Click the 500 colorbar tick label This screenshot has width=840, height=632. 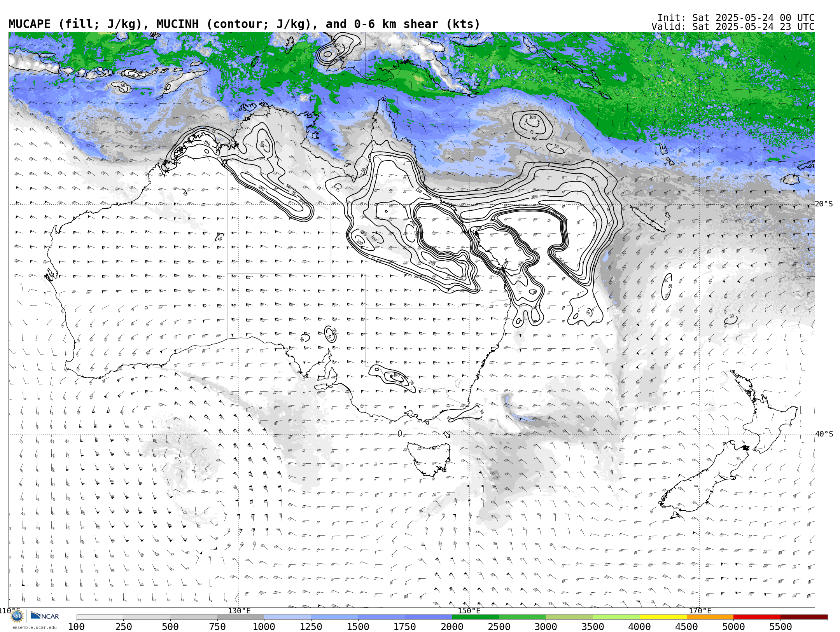click(x=170, y=627)
